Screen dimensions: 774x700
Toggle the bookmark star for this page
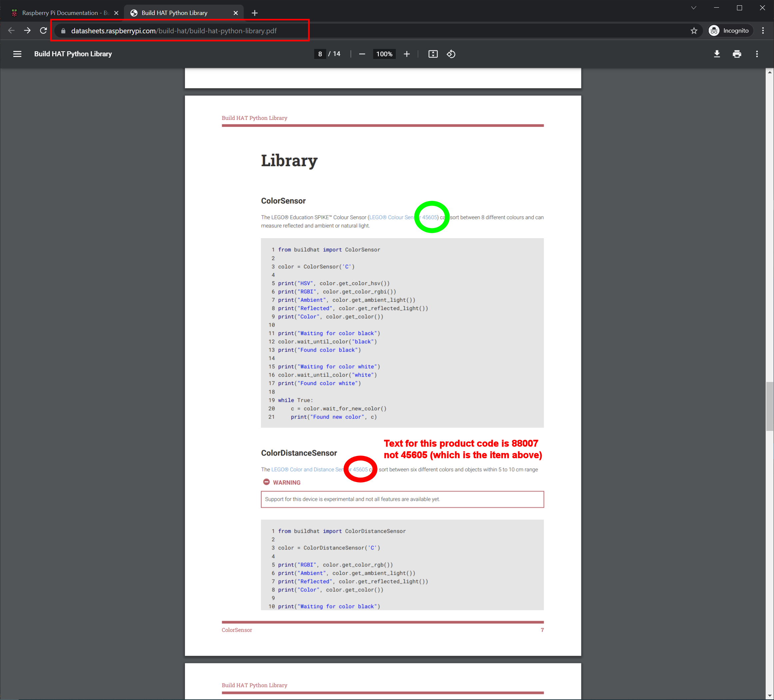(x=694, y=30)
